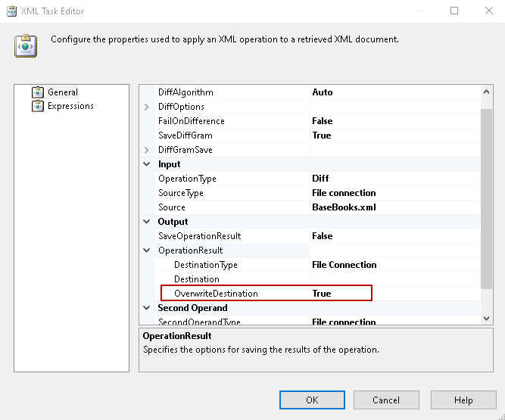Expand the DiffOptions property
Viewport: 505px width, 420px height.
coord(147,107)
